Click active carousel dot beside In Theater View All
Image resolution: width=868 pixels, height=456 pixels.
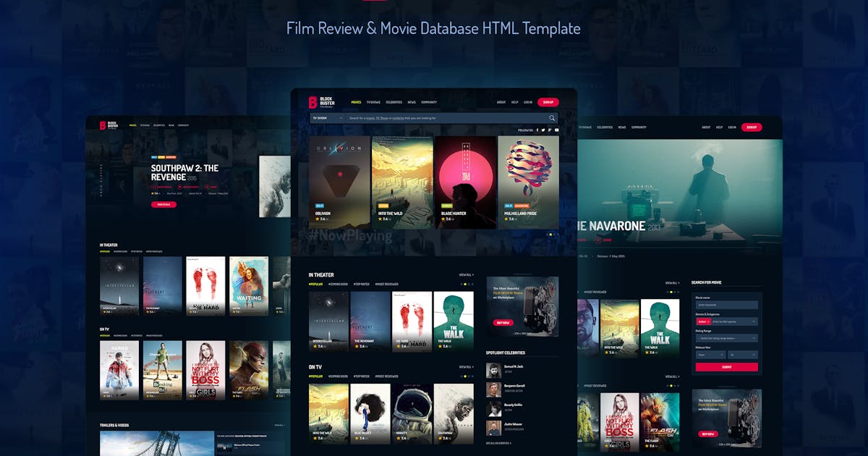465,284
